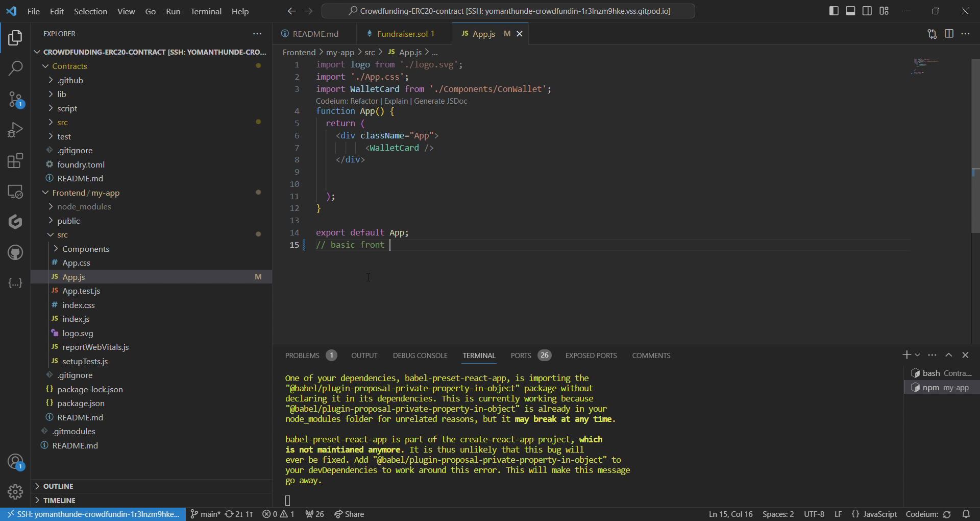Viewport: 980px width, 521px height.
Task: Click the Share button in status bar
Action: (349, 514)
